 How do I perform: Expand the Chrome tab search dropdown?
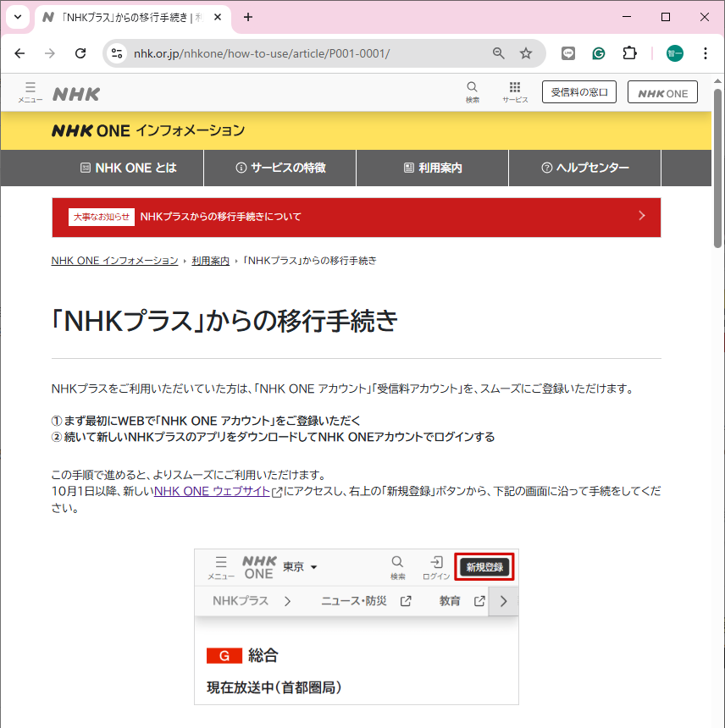17,17
